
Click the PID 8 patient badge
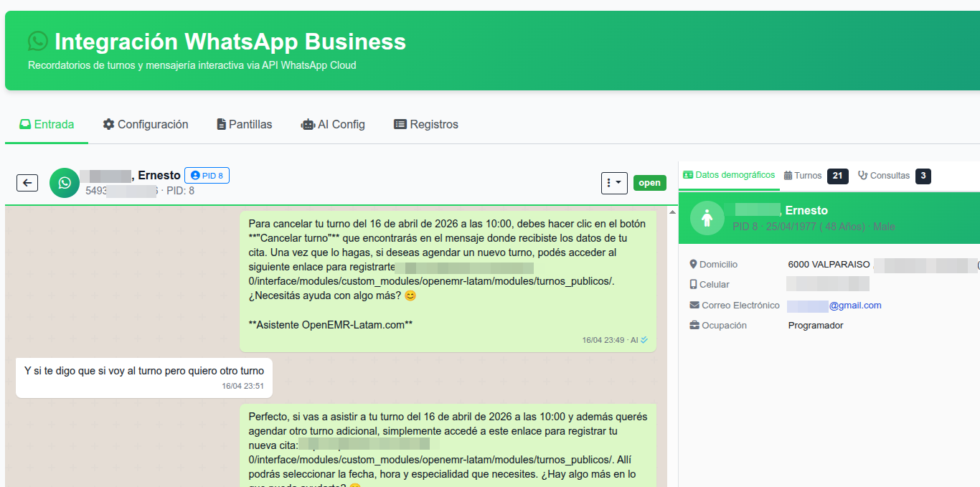(x=207, y=175)
